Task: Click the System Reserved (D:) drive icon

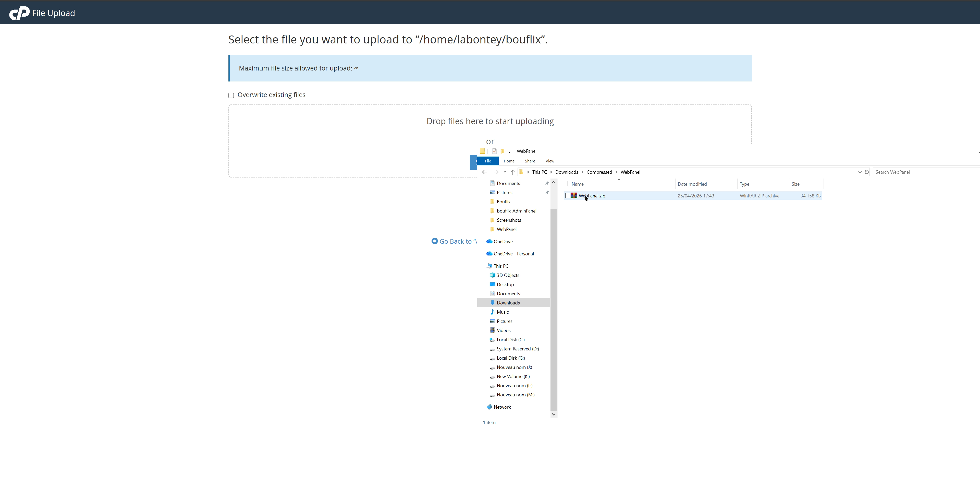Action: (492, 349)
